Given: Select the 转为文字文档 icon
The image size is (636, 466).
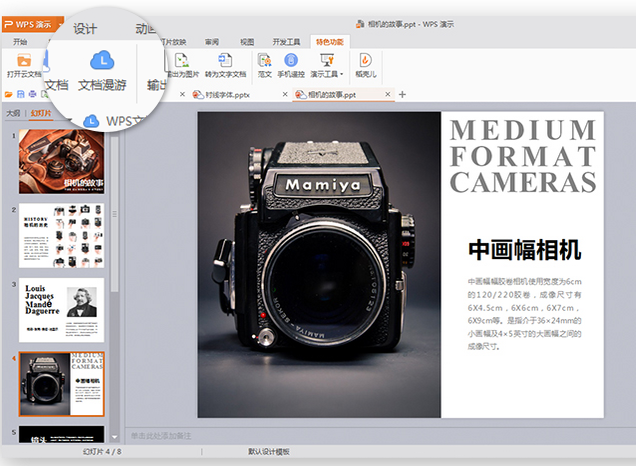Looking at the screenshot, I should [225, 61].
